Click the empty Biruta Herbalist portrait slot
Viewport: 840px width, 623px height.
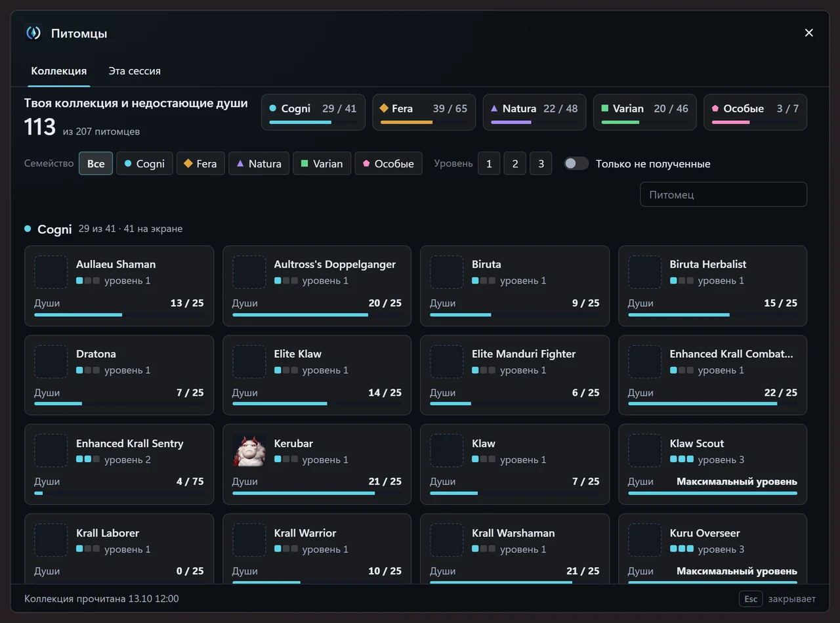point(645,272)
